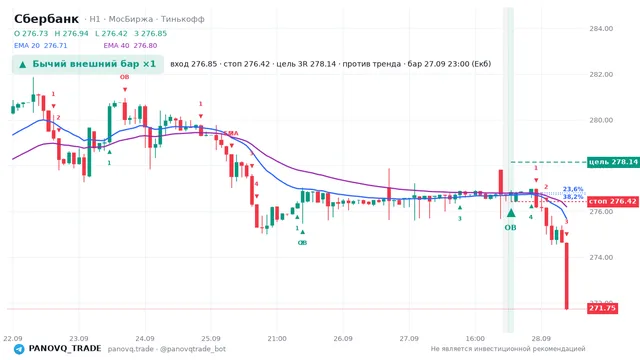The height and width of the screenshot is (360, 640).
Task: Select the large green triangle above the big OB label
Action: (x=511, y=213)
